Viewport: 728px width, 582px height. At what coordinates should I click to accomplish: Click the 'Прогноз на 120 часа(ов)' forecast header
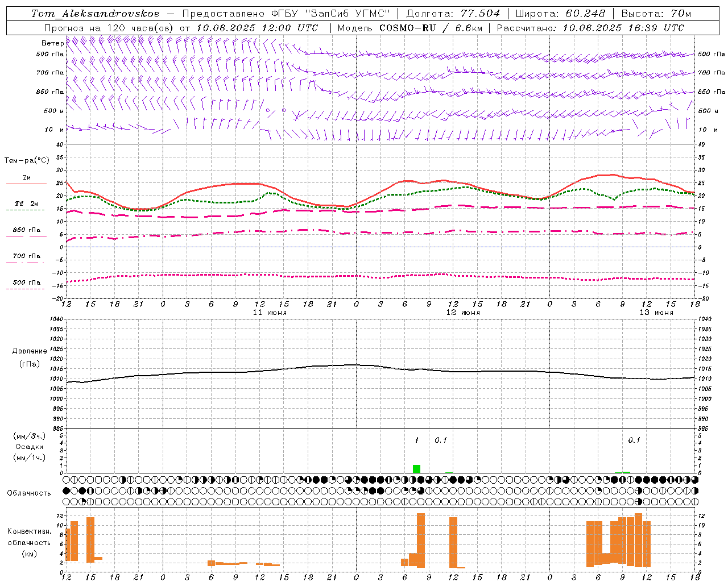[109, 28]
